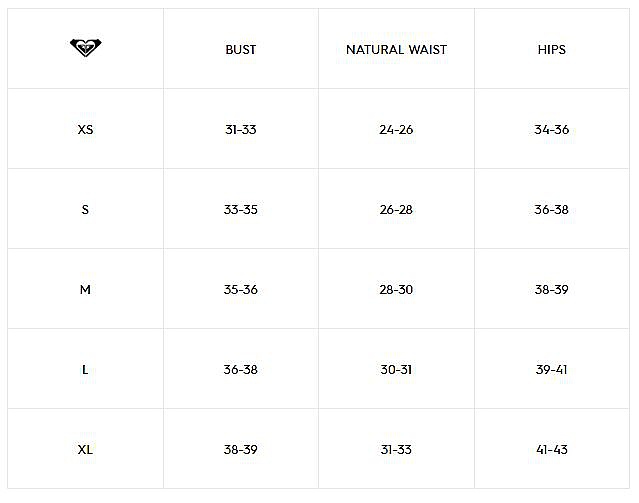Click the L size row label
The image size is (639, 503).
pyautogui.click(x=85, y=370)
